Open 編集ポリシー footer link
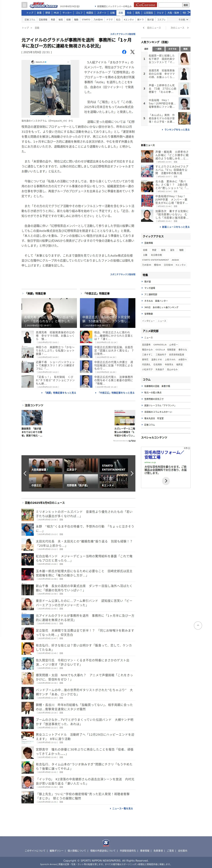This screenshot has width=212, height=868. tap(56, 850)
